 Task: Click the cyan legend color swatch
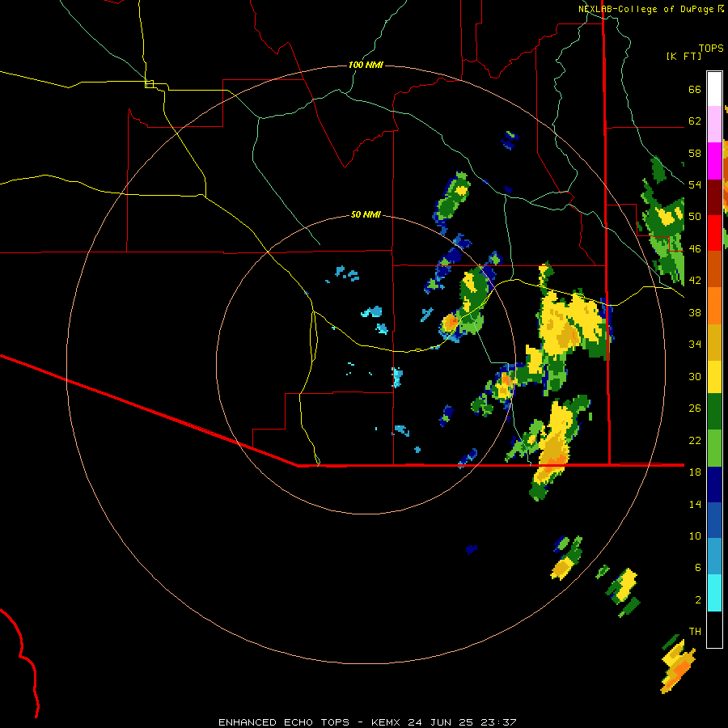tap(714, 594)
